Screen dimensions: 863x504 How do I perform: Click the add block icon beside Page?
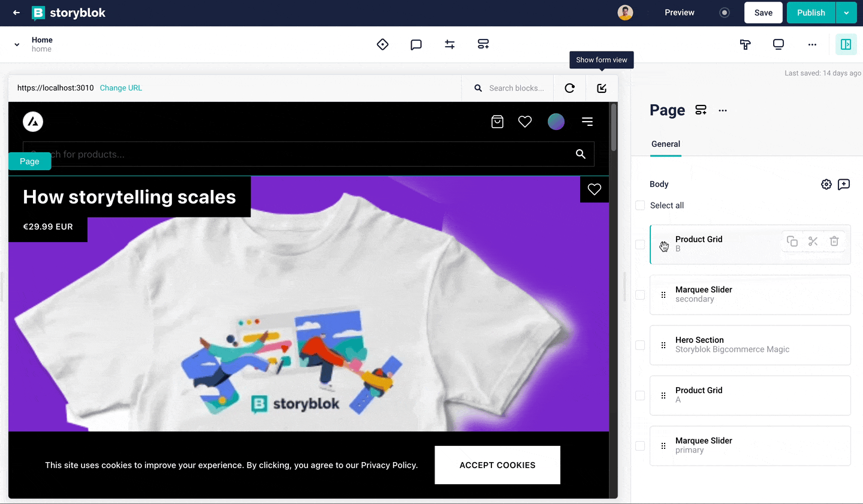pos(701,110)
